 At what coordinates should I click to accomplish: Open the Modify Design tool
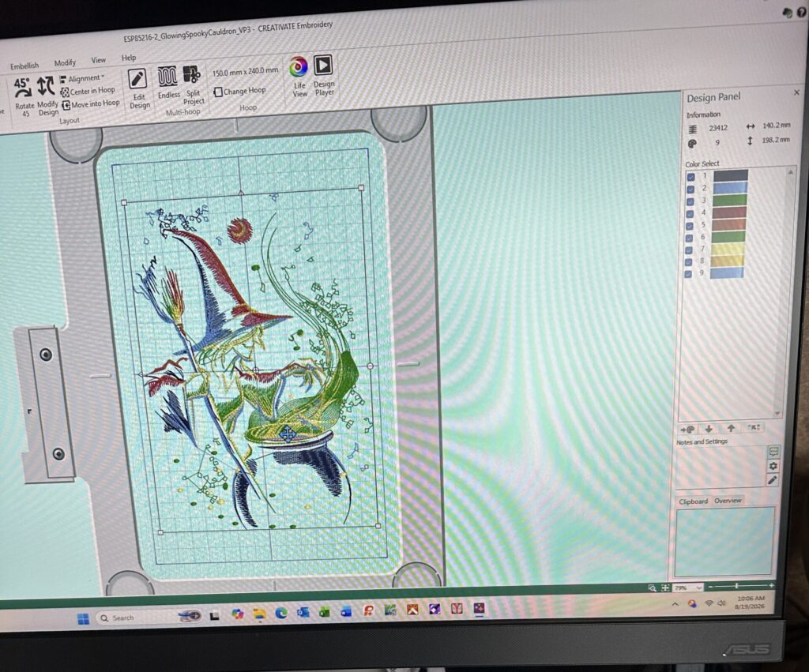(47, 96)
